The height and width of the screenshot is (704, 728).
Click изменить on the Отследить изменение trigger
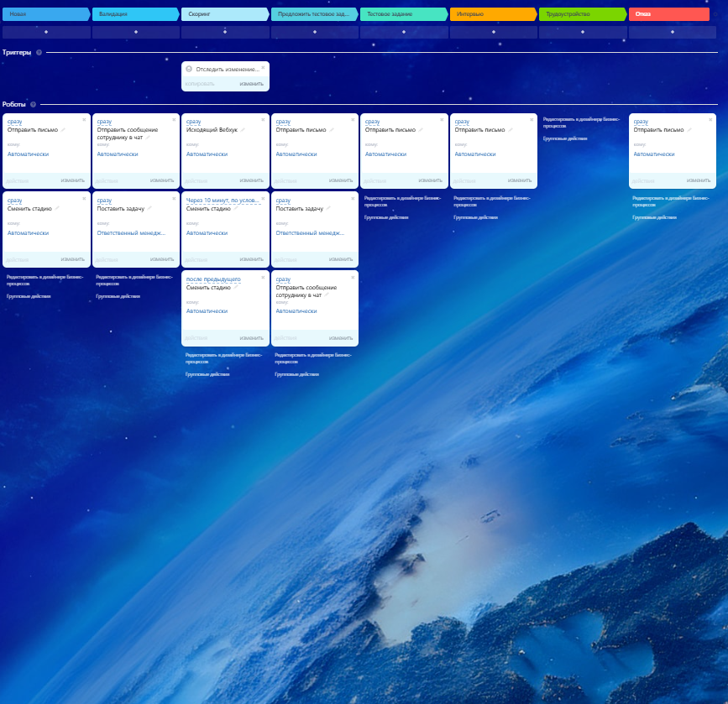pos(251,84)
